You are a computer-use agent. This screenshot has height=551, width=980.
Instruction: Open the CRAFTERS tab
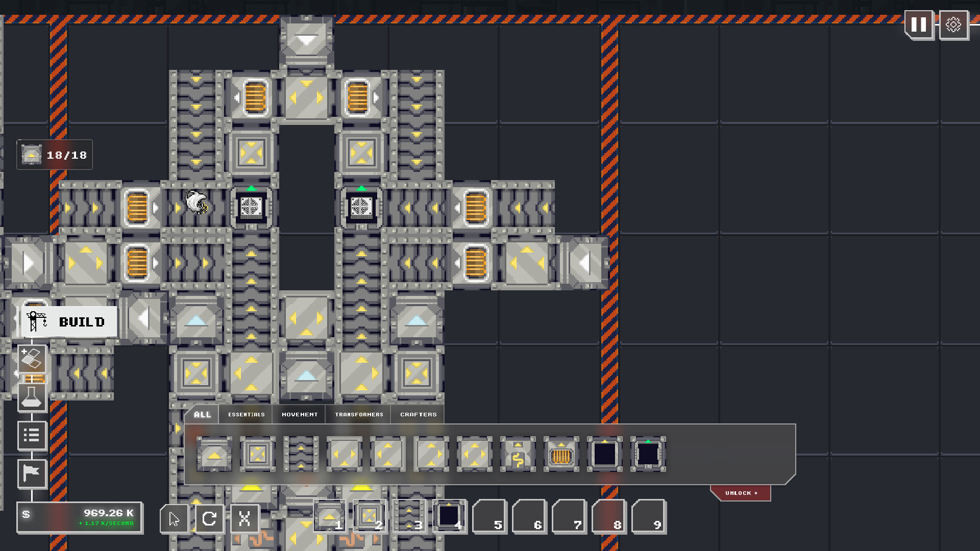[x=417, y=414]
